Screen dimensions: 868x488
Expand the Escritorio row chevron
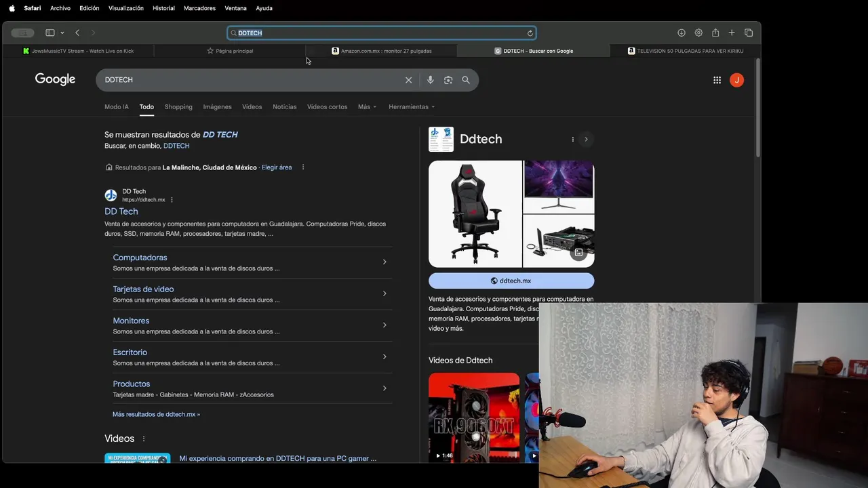tap(384, 357)
